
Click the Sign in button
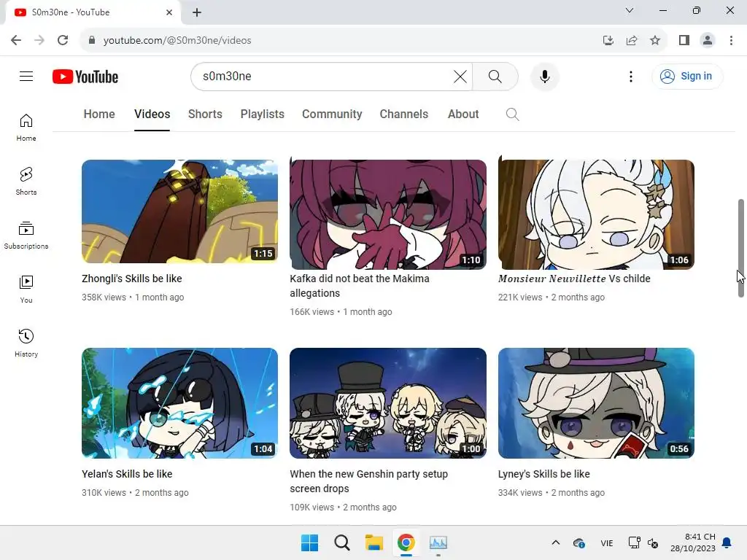pyautogui.click(x=686, y=76)
